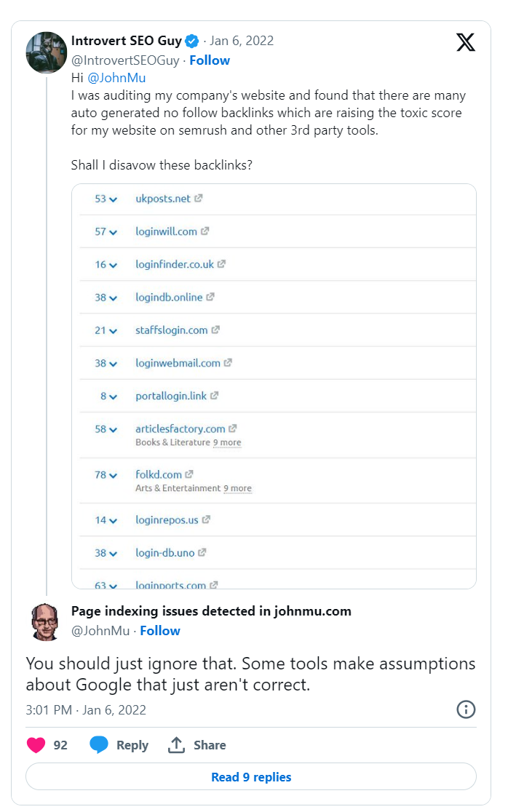The height and width of the screenshot is (812, 508).
Task: Follow the @JohnMu account
Action: (x=160, y=631)
